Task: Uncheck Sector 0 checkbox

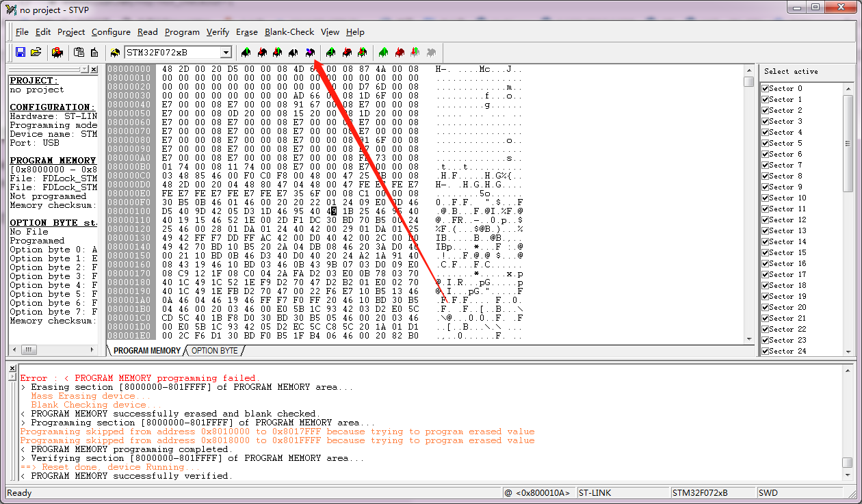Action: pos(765,88)
